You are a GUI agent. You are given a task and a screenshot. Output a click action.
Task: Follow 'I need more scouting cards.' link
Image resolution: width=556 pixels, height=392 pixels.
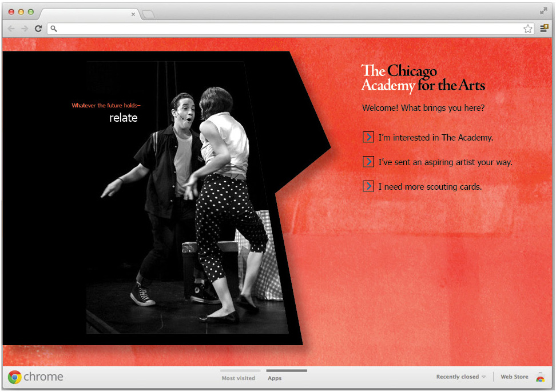[x=430, y=187]
